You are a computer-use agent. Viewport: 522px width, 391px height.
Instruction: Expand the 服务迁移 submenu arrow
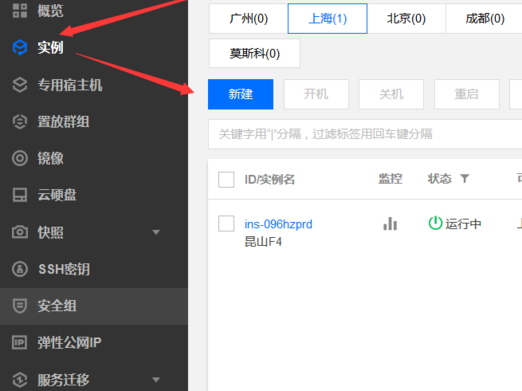click(156, 379)
